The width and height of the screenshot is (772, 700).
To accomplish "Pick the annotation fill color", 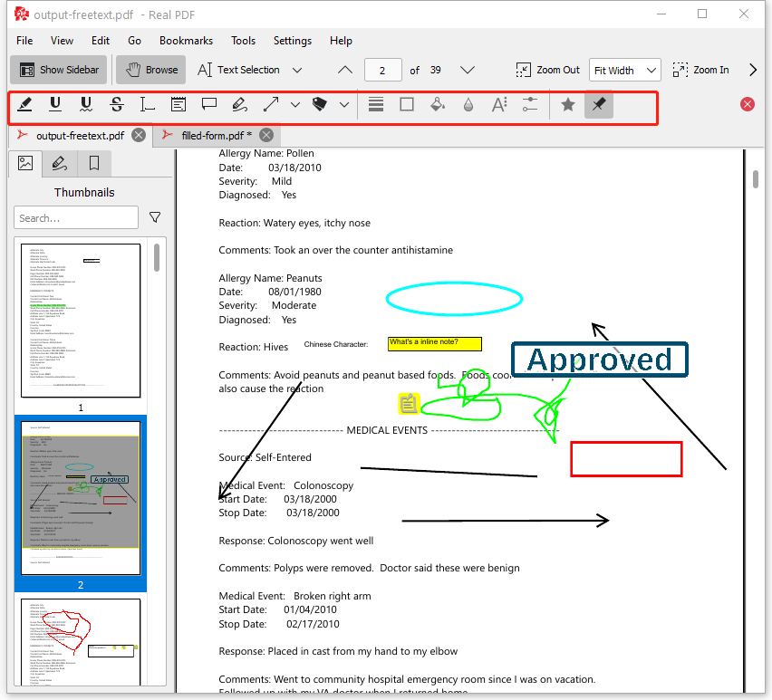I will [x=437, y=105].
